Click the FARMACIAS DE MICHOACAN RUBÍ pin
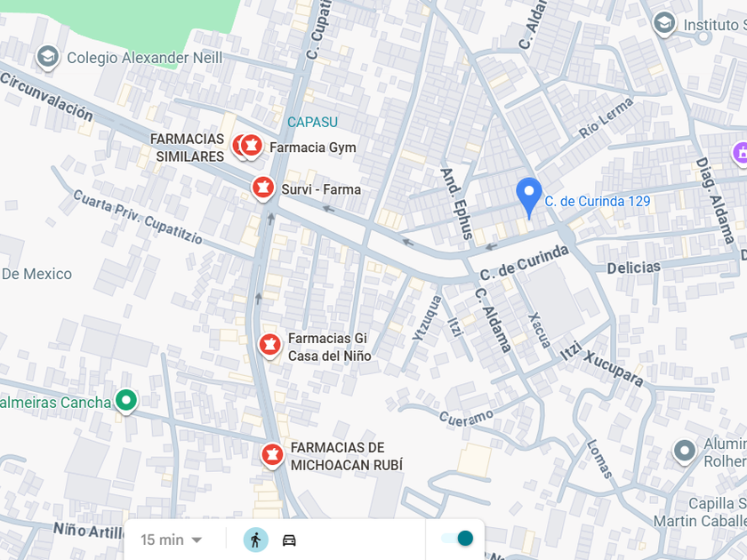The image size is (747, 560). [x=272, y=456]
